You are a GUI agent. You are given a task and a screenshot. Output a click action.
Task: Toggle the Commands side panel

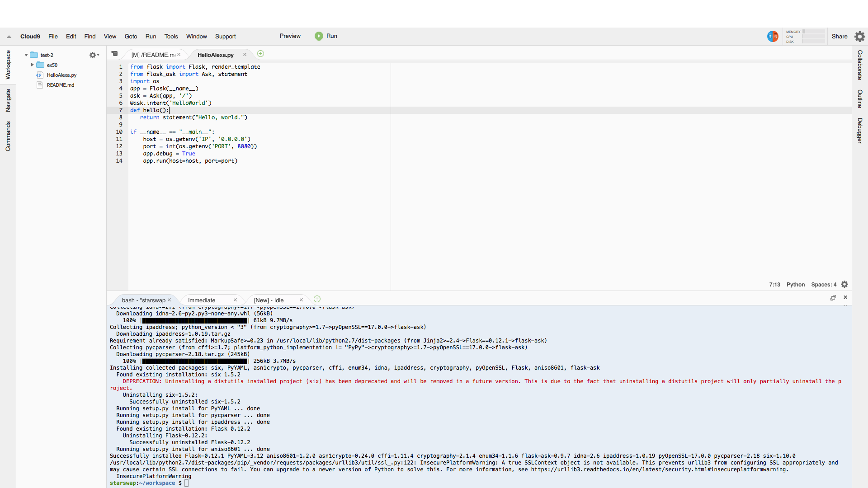click(x=8, y=136)
